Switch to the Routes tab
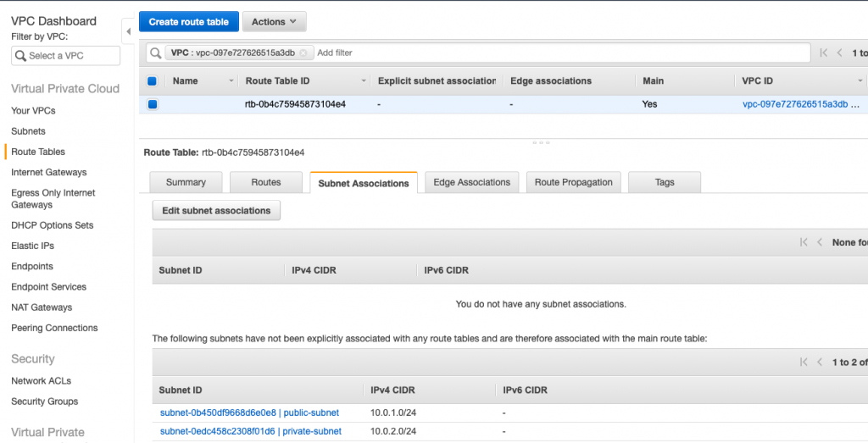Viewport: 868px width, 443px height. tap(265, 182)
